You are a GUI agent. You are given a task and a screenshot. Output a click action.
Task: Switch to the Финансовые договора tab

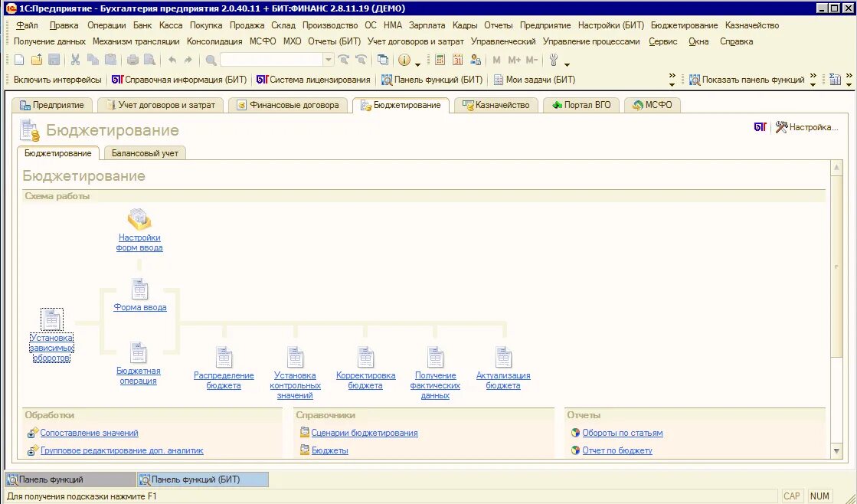287,105
